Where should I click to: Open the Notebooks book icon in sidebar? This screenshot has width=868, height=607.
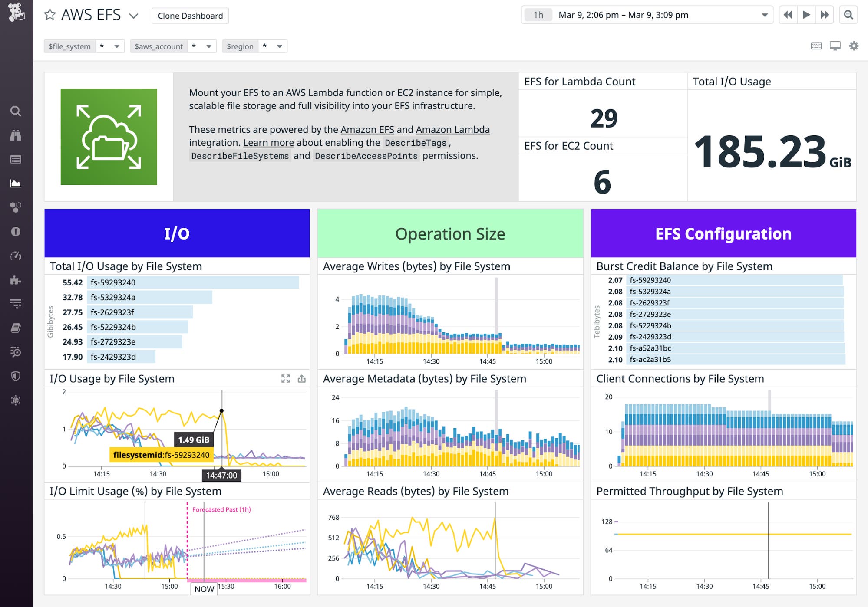(17, 328)
